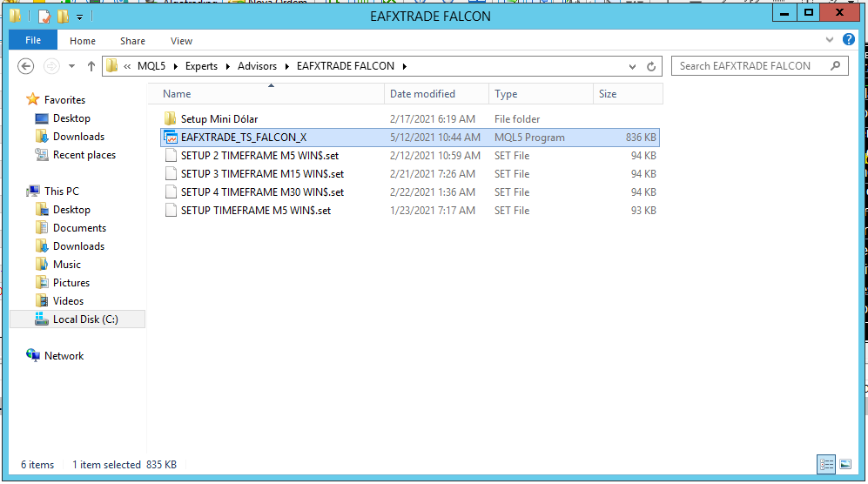Expand the ribbon with chevron arrow

(x=830, y=40)
